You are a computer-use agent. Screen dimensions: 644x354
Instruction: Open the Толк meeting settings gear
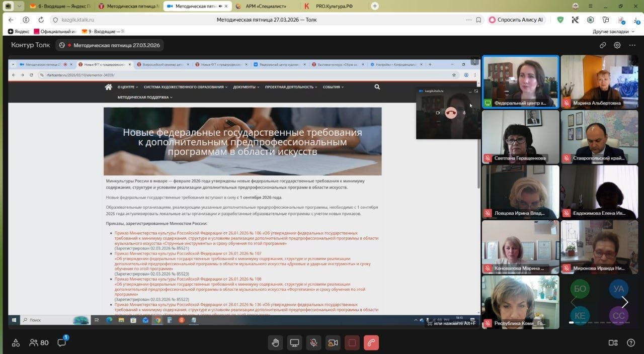coord(617,45)
